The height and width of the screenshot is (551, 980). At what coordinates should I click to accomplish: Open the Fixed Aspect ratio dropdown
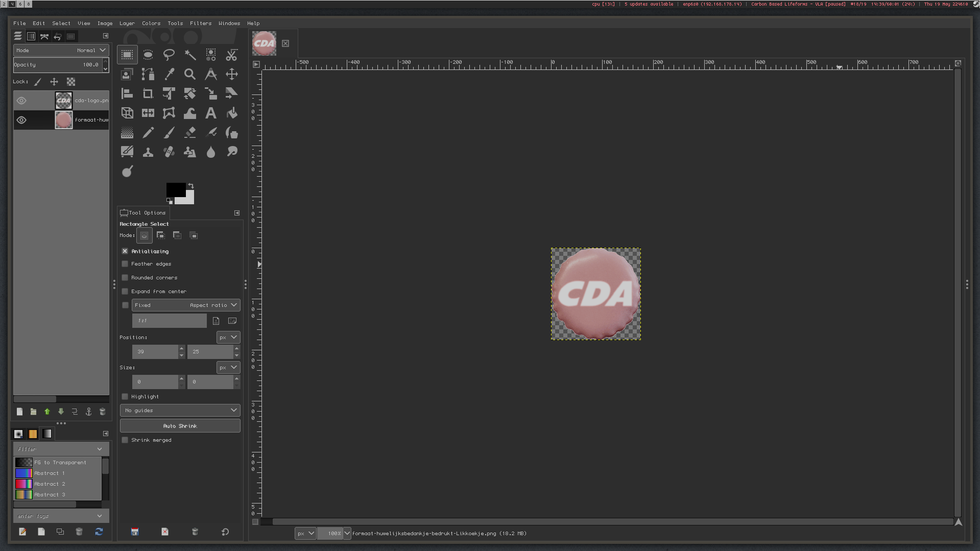(x=186, y=305)
